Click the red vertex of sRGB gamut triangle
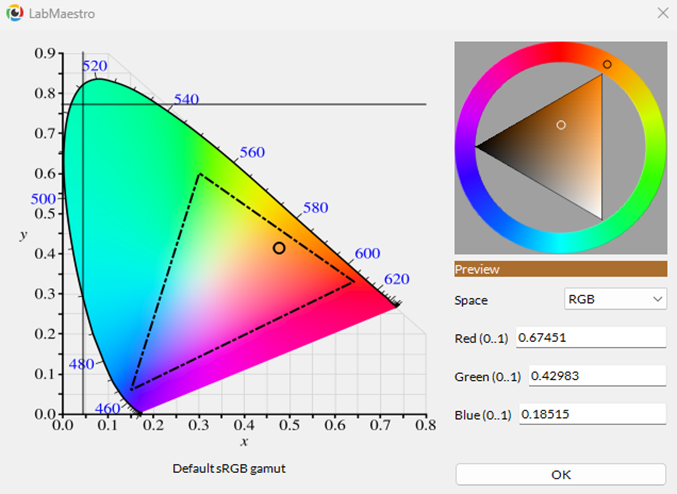This screenshot has height=494, width=677. click(x=354, y=281)
